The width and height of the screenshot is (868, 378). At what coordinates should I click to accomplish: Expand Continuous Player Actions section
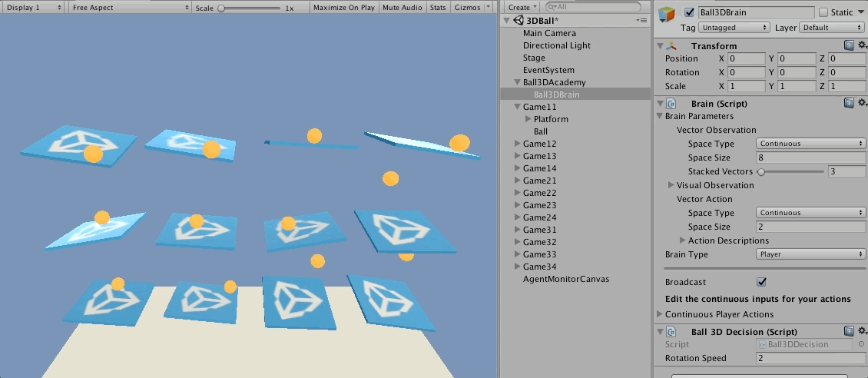click(659, 313)
